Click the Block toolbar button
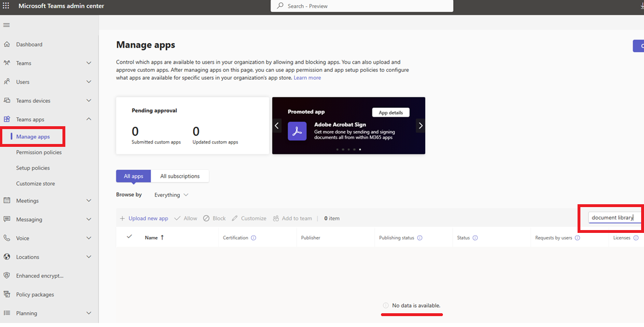Viewport: 644px width, 327px height. pos(214,219)
